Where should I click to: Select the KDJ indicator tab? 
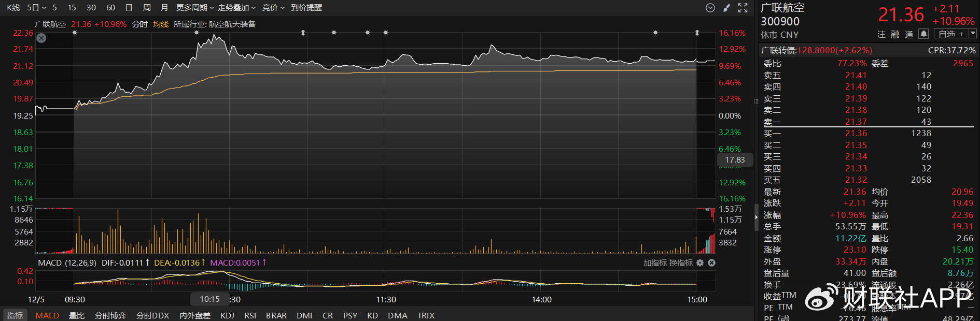[227, 315]
